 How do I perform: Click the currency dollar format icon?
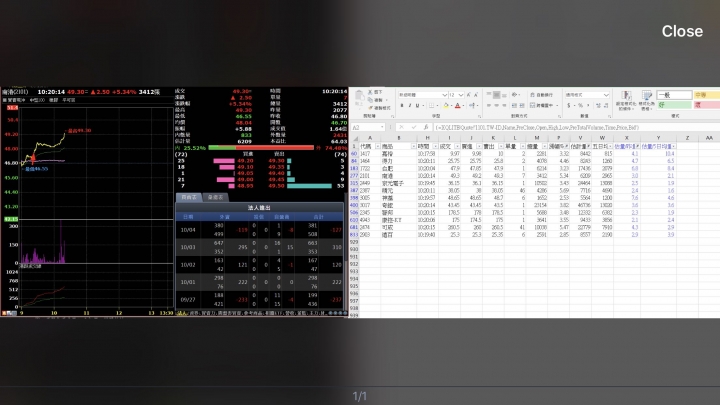point(569,106)
